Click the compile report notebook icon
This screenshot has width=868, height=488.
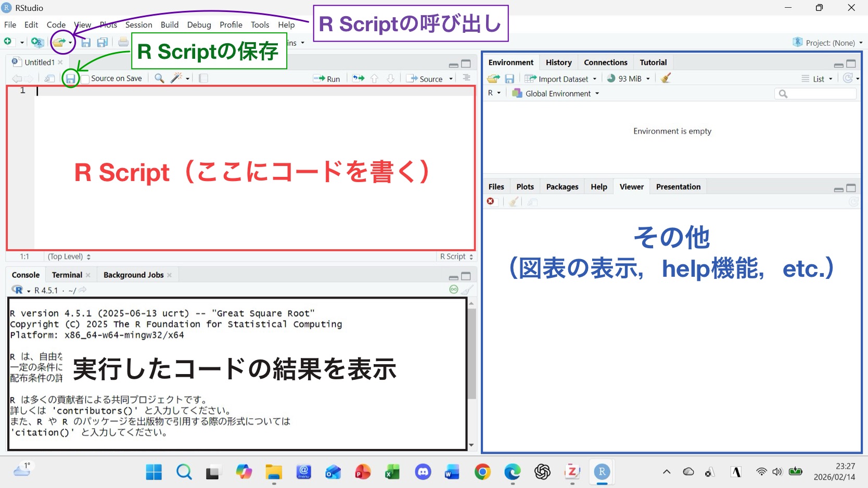coord(203,78)
